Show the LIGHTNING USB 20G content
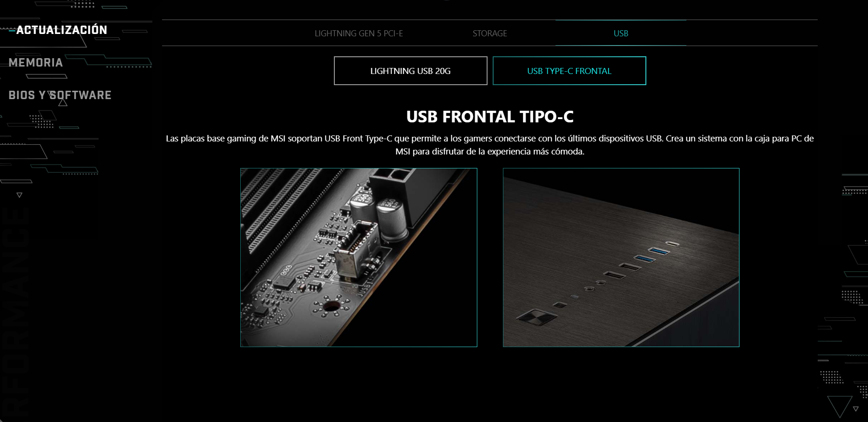The width and height of the screenshot is (868, 422). point(411,71)
